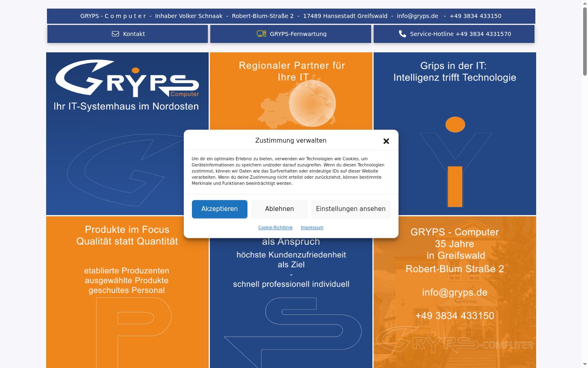Click the Regionaler Partner für Ihre IT tile
Screen dimensions: 588x368
tap(291, 91)
